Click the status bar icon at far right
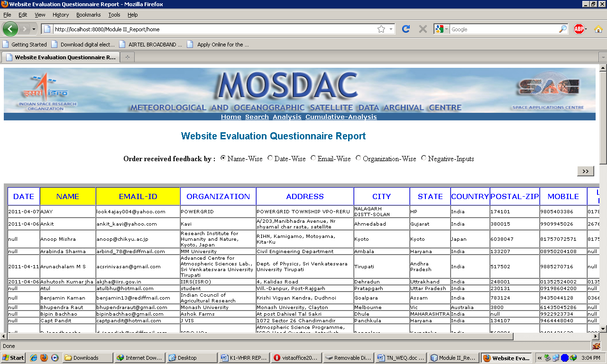 596,346
